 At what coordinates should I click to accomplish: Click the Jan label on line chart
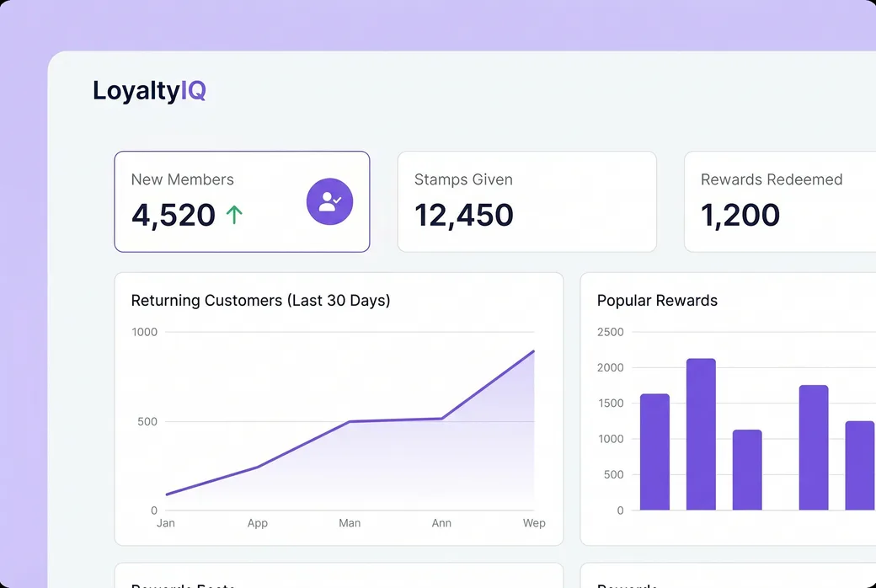click(165, 523)
